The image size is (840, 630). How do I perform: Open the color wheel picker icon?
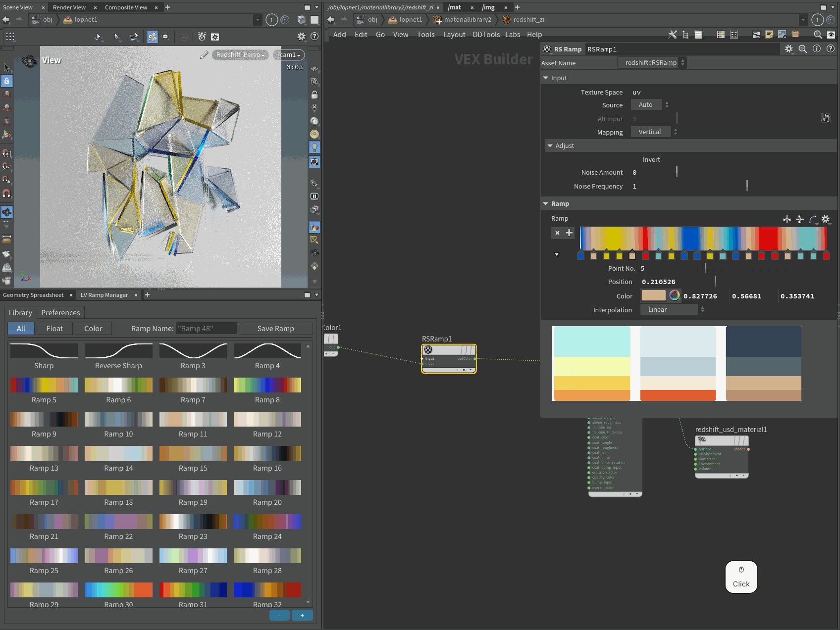675,296
